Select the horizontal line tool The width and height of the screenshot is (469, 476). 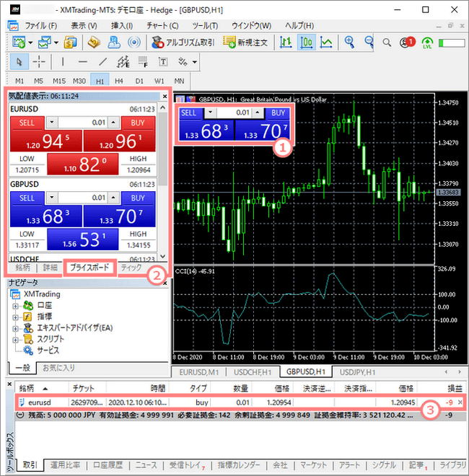tap(83, 62)
